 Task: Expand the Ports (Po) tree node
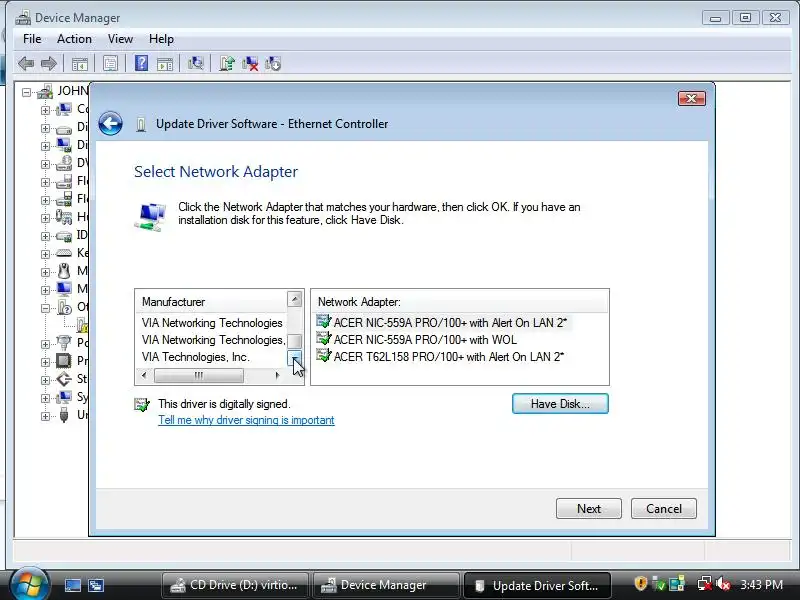coord(45,344)
